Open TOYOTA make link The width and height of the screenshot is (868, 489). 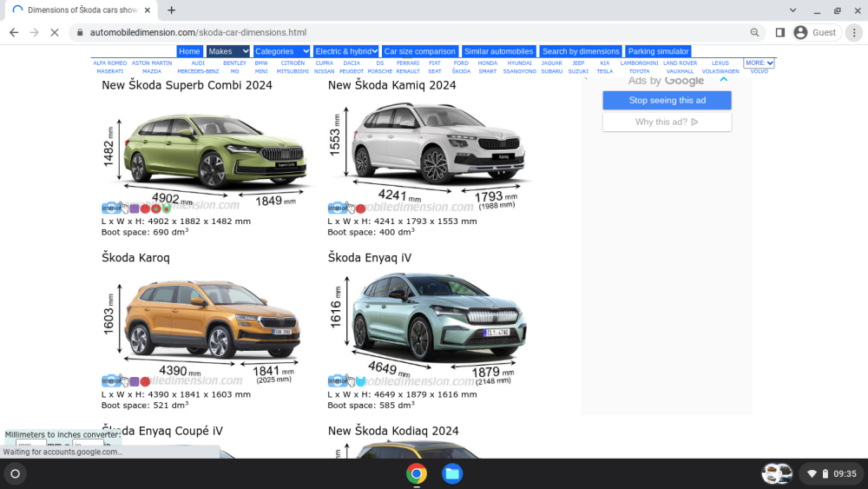(x=639, y=71)
